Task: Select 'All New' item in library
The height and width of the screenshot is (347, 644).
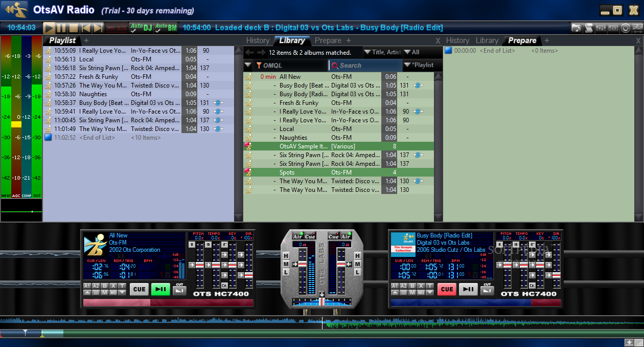Action: point(338,77)
